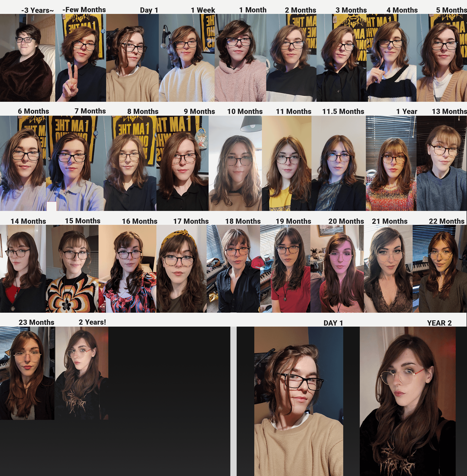Click the '13 Months' caption text
The image size is (467, 476).
point(449,111)
